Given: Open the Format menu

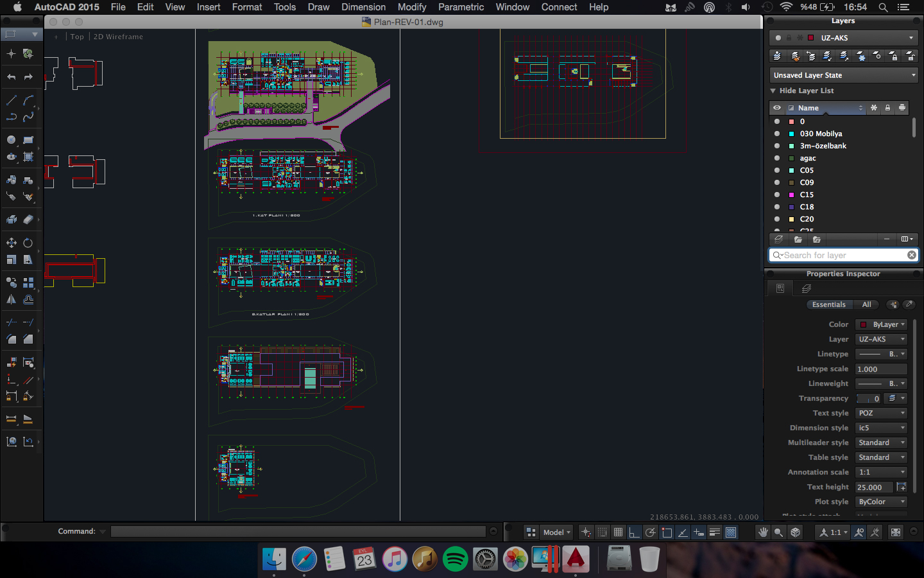Looking at the screenshot, I should point(247,7).
